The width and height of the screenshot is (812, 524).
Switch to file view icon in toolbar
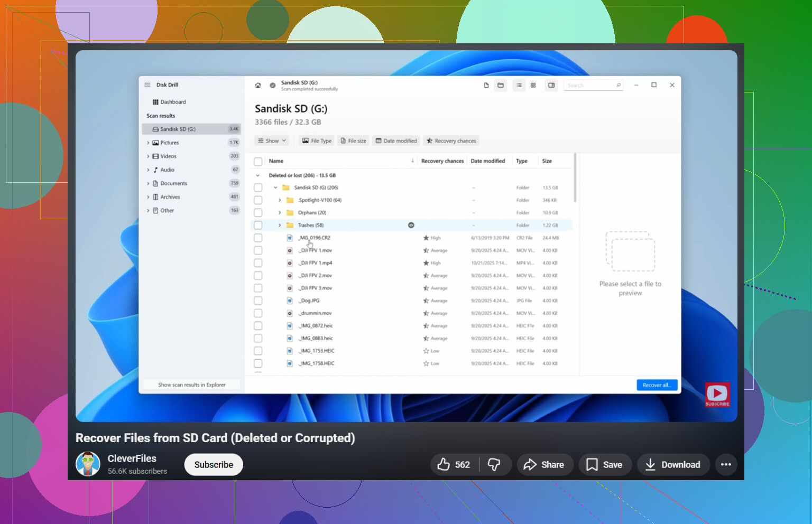486,85
